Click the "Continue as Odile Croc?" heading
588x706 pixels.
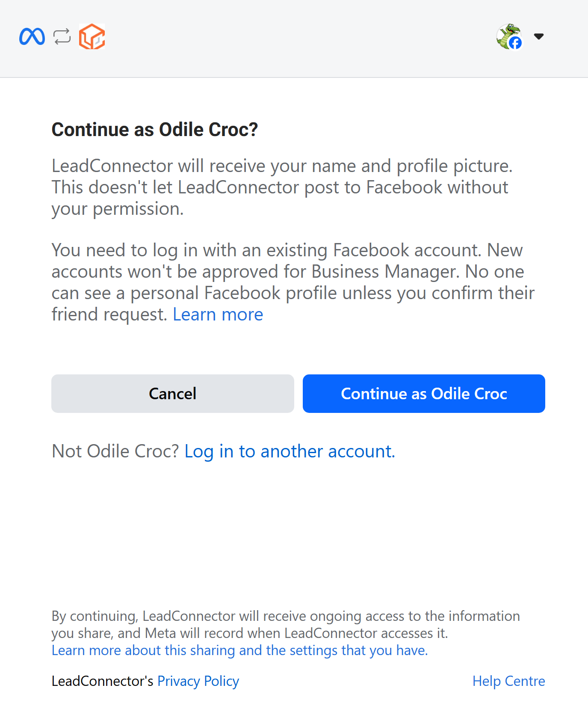[x=155, y=130]
